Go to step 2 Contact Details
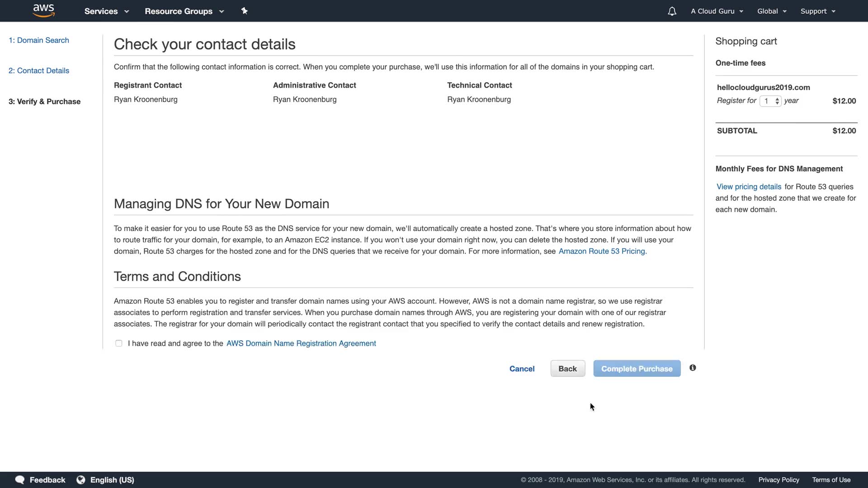The width and height of the screenshot is (868, 488). point(39,70)
